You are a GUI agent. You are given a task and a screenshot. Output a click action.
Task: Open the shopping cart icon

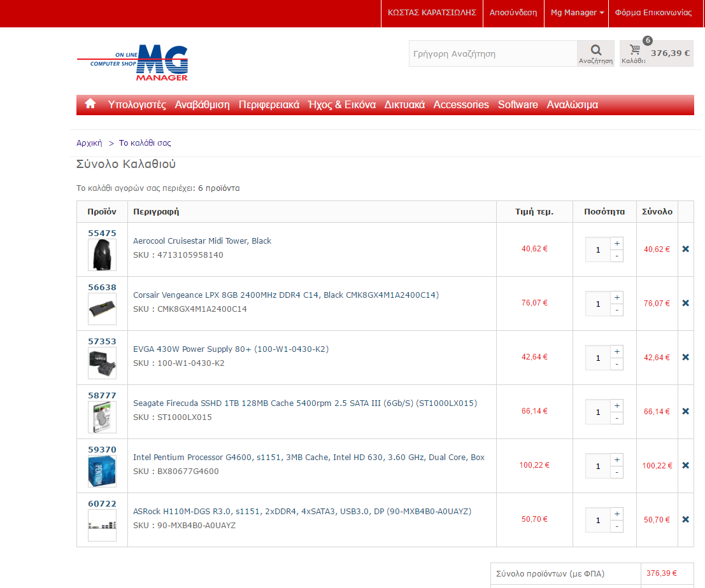[634, 50]
